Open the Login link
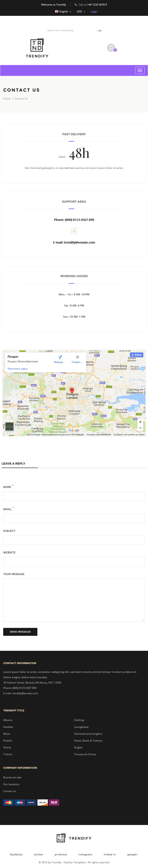 tap(94, 12)
